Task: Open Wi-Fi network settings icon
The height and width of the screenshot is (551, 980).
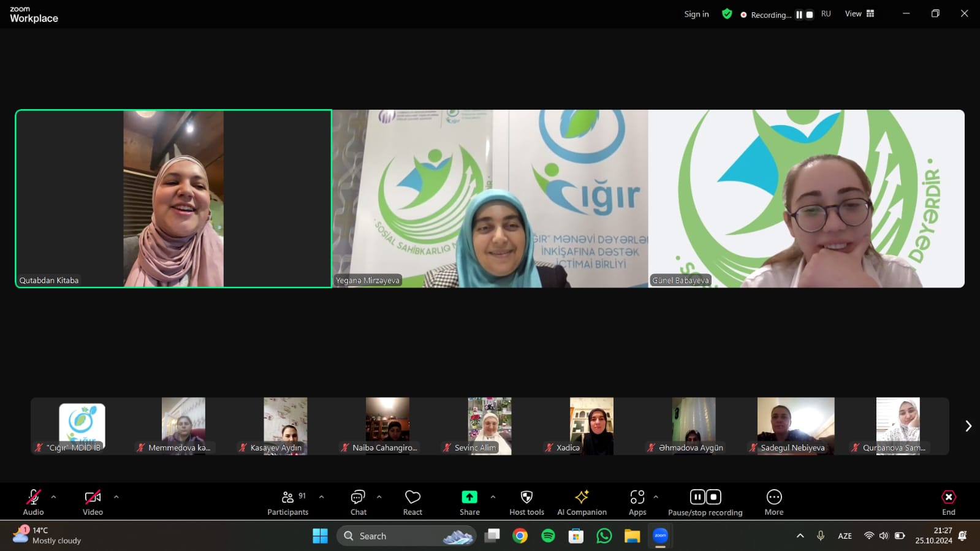Action: pos(868,536)
